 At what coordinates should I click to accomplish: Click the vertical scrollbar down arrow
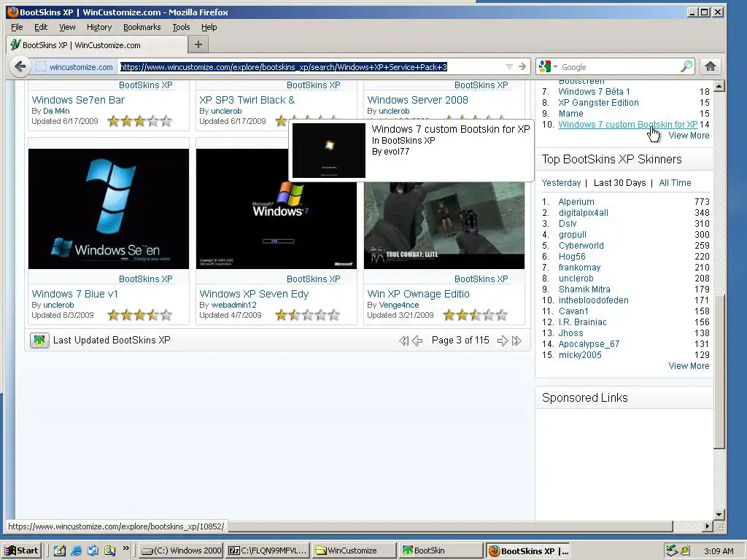719,514
